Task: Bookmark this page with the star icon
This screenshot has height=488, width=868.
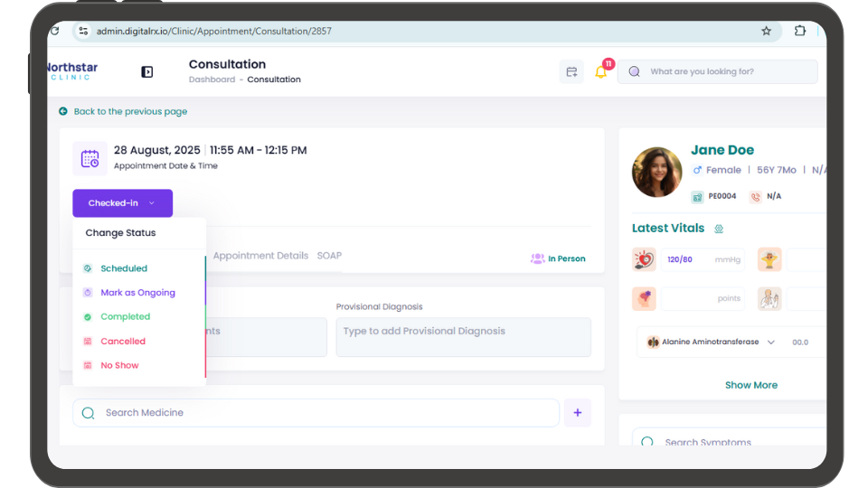Action: [x=766, y=31]
